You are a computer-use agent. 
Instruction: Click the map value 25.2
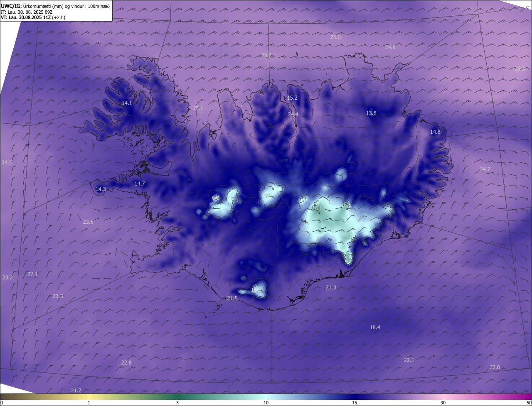[266, 55]
